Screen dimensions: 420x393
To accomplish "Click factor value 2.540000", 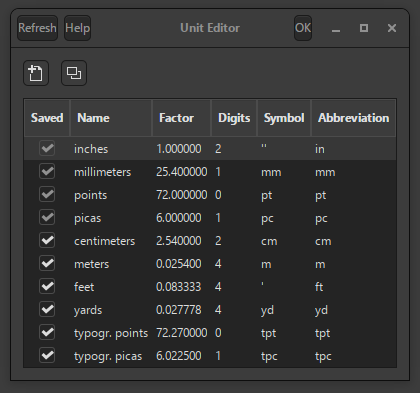I will 179,241.
